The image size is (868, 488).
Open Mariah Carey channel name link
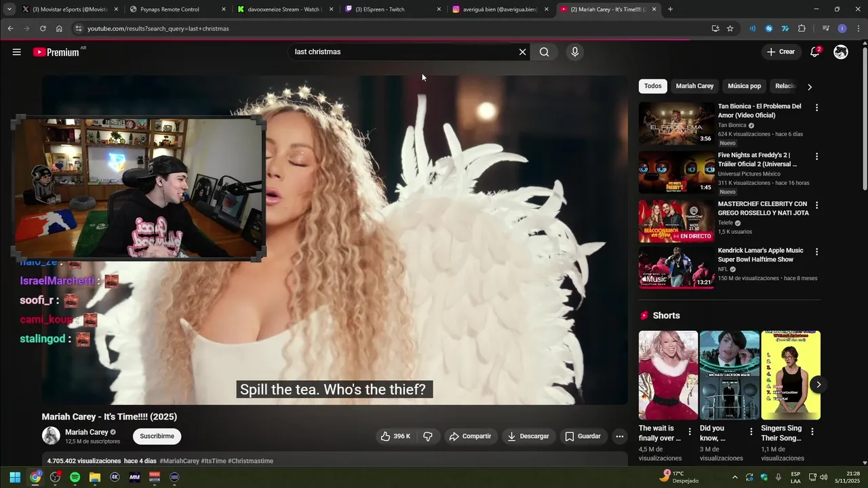[87, 432]
